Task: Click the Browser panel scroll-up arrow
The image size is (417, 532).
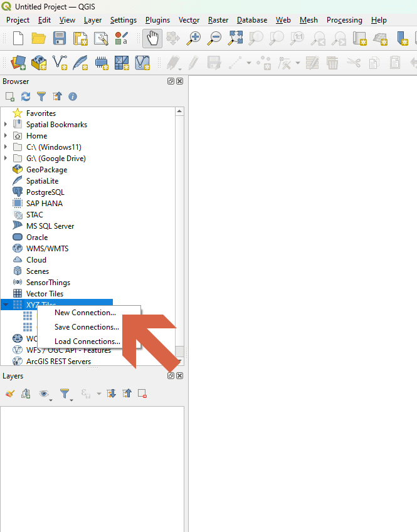Action: 179,112
